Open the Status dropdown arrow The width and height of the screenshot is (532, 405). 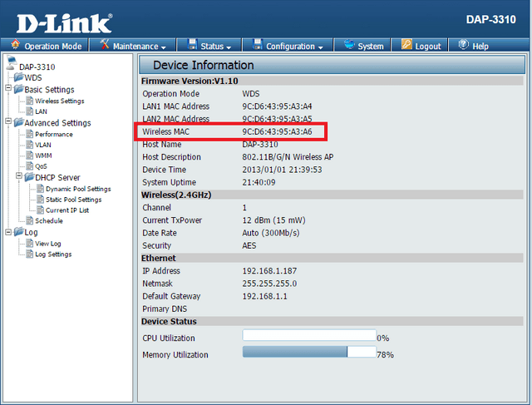click(x=229, y=47)
